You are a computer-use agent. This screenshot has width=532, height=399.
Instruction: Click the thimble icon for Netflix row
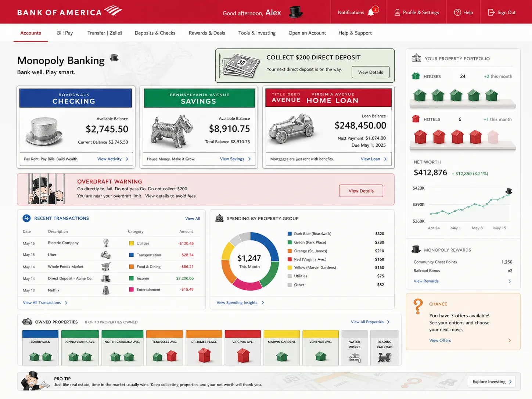[x=106, y=290]
